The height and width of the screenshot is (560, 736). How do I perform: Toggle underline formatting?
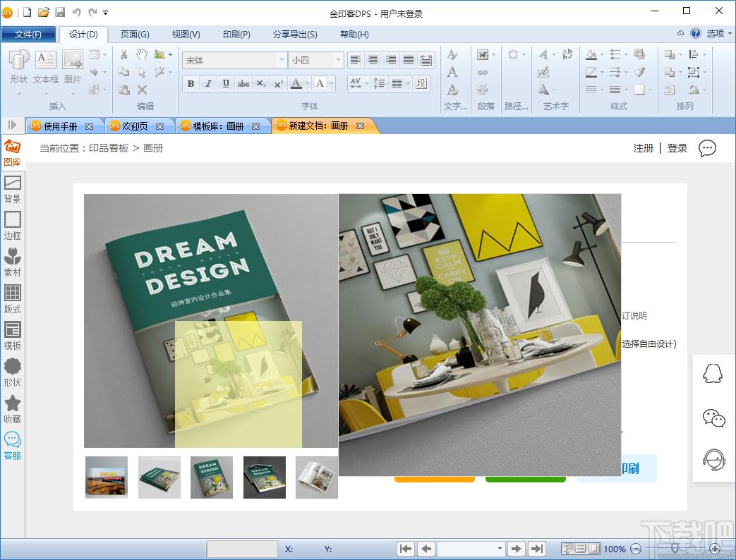click(x=226, y=83)
